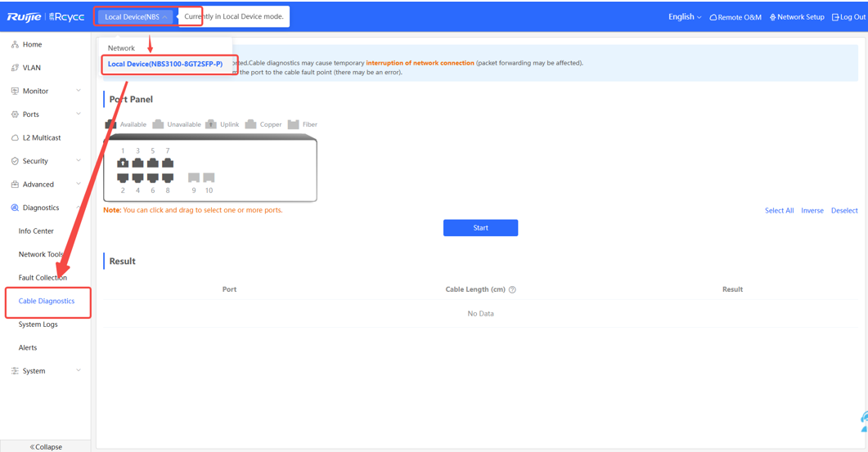This screenshot has height=452, width=868.
Task: Open Remote O&M from header
Action: point(735,17)
